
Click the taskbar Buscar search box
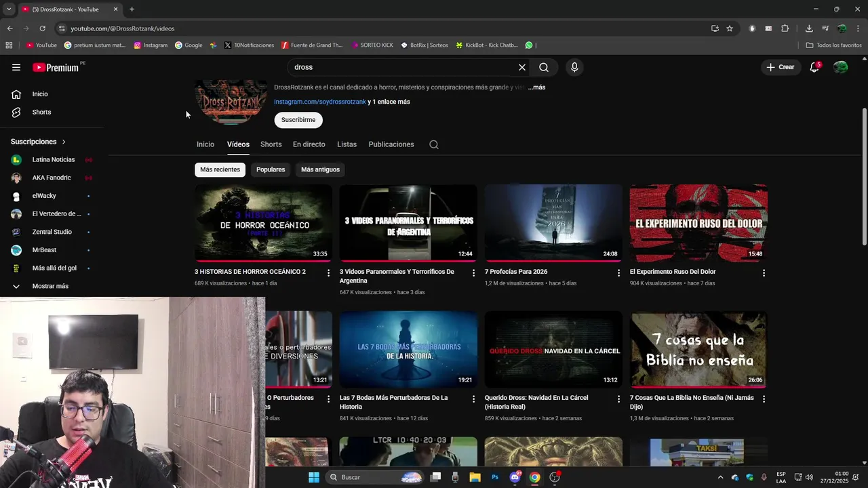tap(375, 477)
